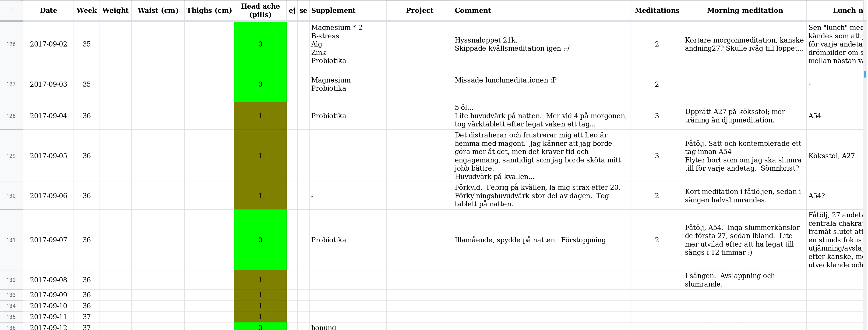Click the Project column header
The width and height of the screenshot is (868, 330).
point(420,11)
